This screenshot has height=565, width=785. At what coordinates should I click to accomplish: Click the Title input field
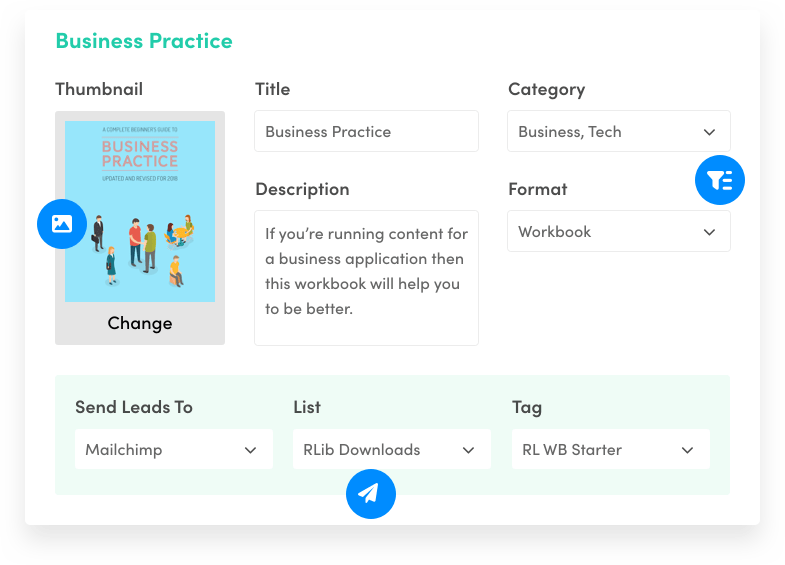click(x=366, y=132)
